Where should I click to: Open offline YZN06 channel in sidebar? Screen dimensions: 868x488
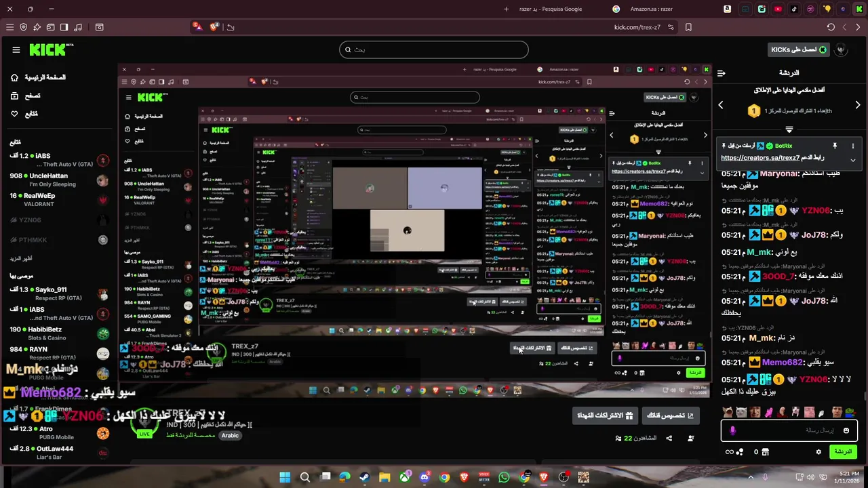tap(59, 220)
